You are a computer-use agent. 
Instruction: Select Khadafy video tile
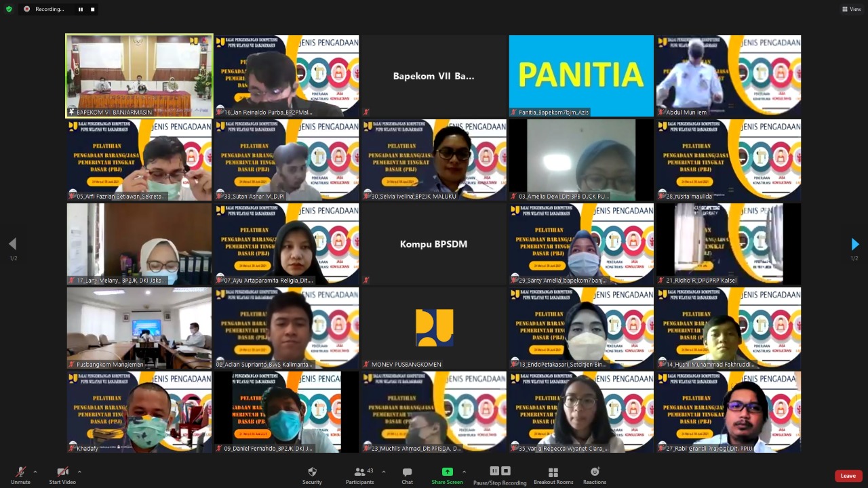coord(139,412)
